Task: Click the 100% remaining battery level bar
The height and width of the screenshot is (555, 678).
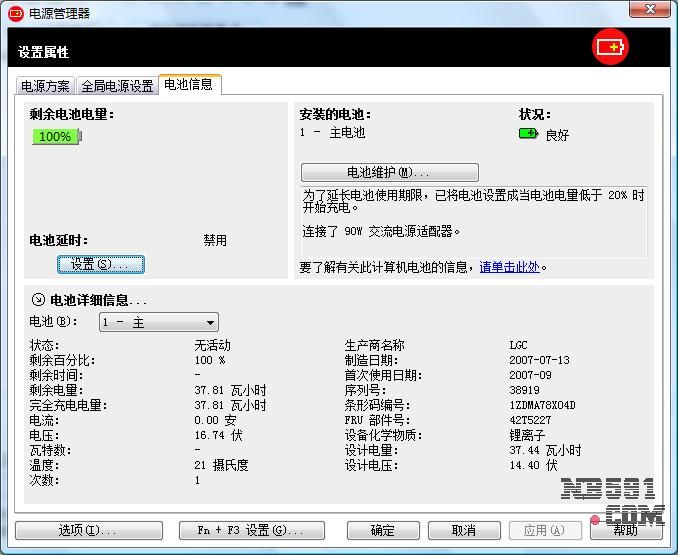Action: tap(56, 136)
